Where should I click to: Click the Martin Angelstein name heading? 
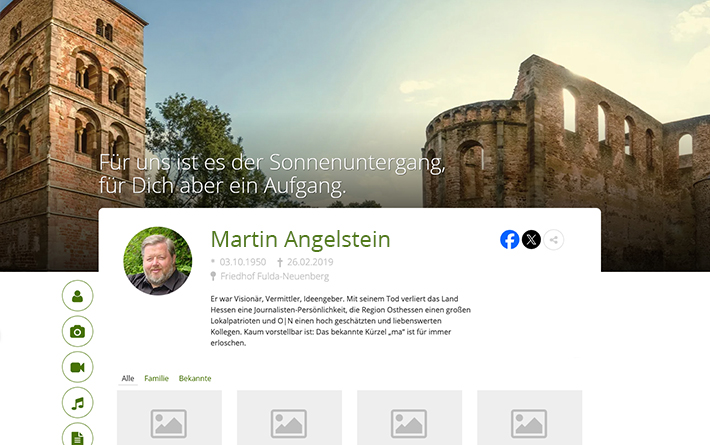(x=300, y=239)
